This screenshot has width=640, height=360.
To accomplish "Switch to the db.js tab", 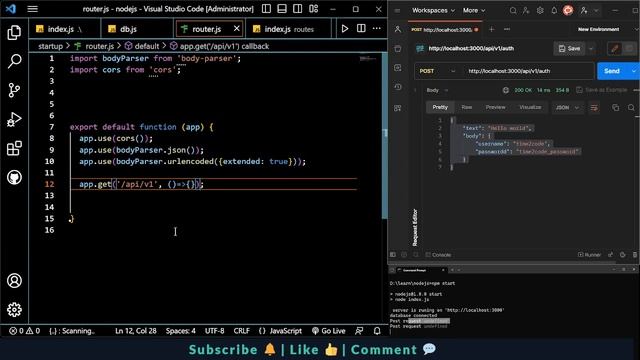I will tap(137, 29).
